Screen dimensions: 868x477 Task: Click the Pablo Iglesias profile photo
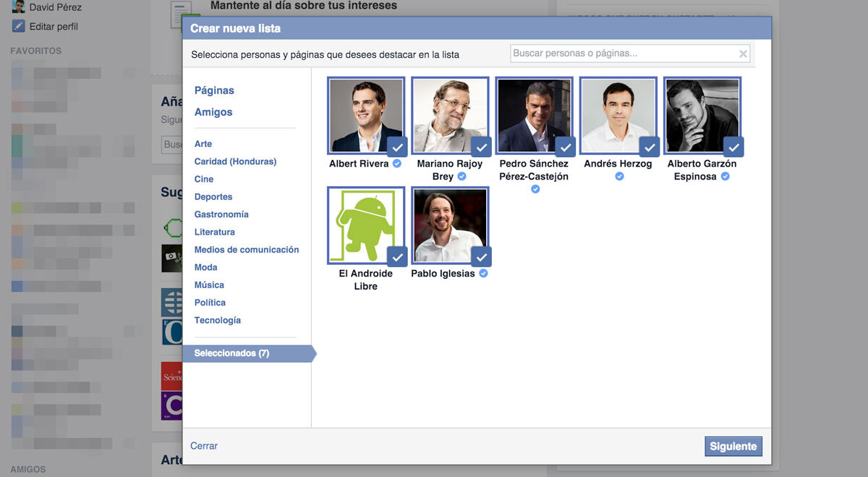pos(450,225)
